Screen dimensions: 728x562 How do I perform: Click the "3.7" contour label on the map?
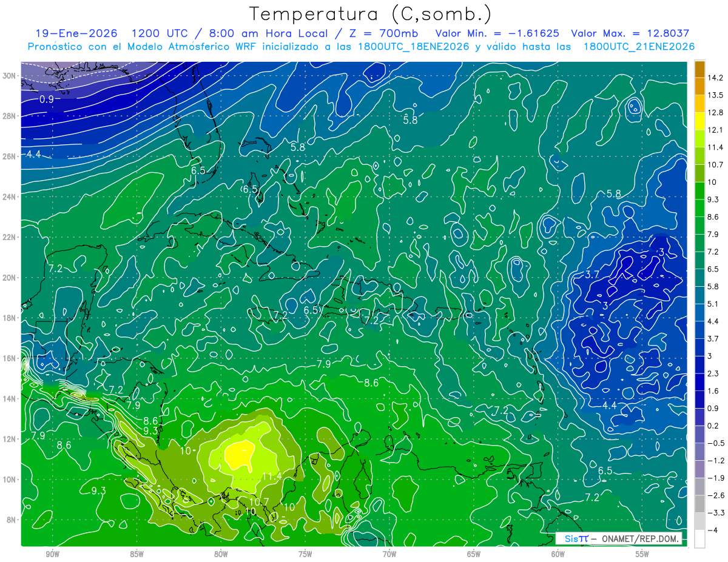pos(592,275)
